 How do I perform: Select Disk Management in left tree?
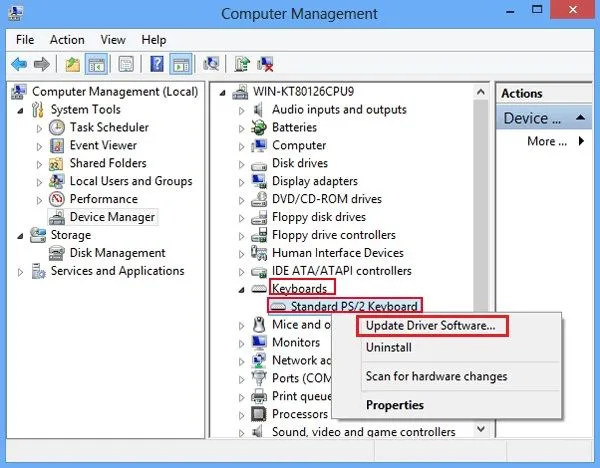click(x=117, y=253)
